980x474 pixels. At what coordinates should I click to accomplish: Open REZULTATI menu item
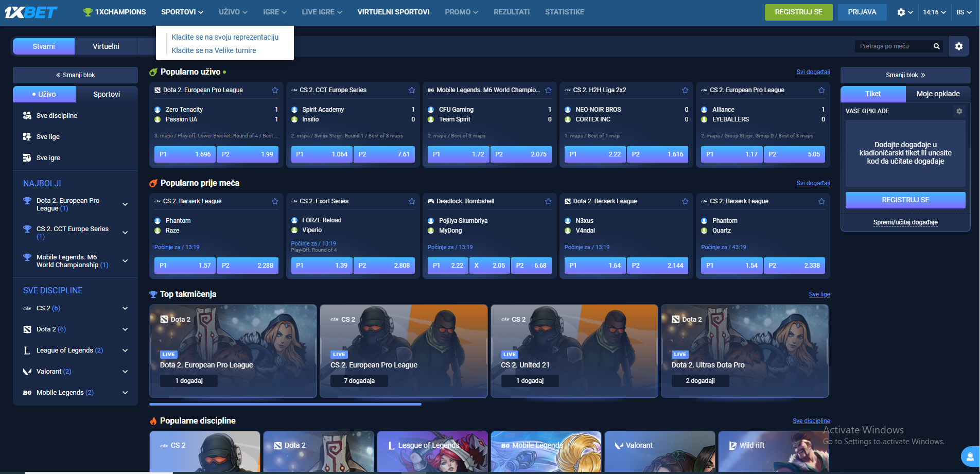pyautogui.click(x=512, y=12)
